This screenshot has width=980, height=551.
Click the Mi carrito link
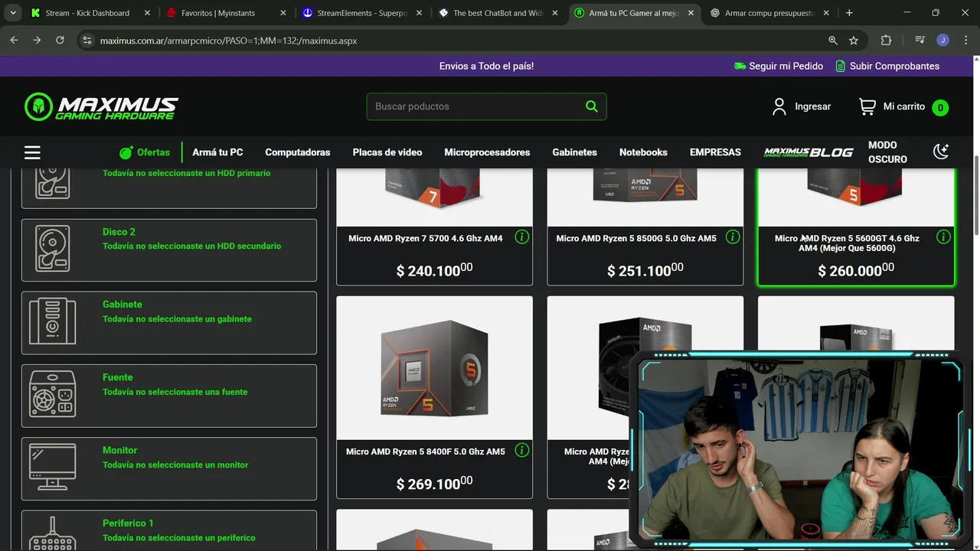coord(904,106)
